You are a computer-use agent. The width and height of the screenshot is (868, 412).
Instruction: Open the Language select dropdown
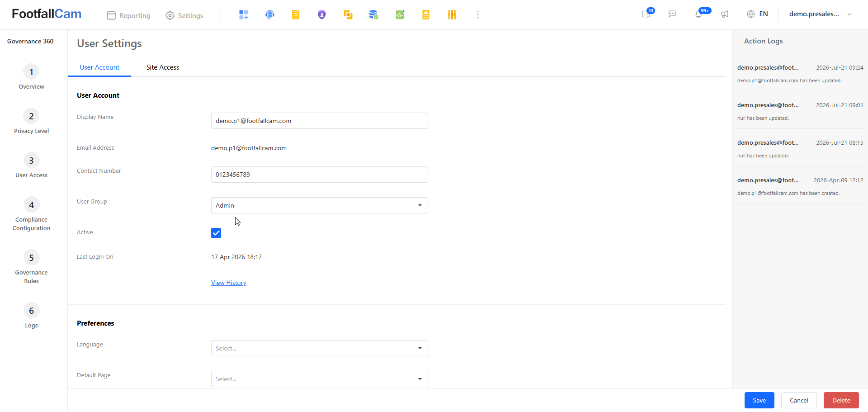pyautogui.click(x=319, y=348)
